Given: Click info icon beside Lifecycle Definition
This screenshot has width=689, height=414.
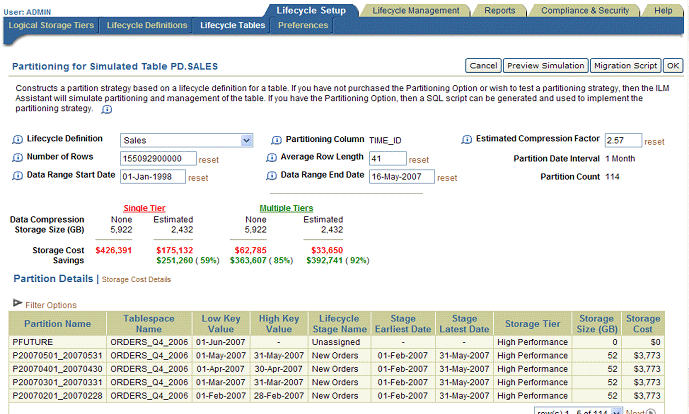Looking at the screenshot, I should (18, 140).
